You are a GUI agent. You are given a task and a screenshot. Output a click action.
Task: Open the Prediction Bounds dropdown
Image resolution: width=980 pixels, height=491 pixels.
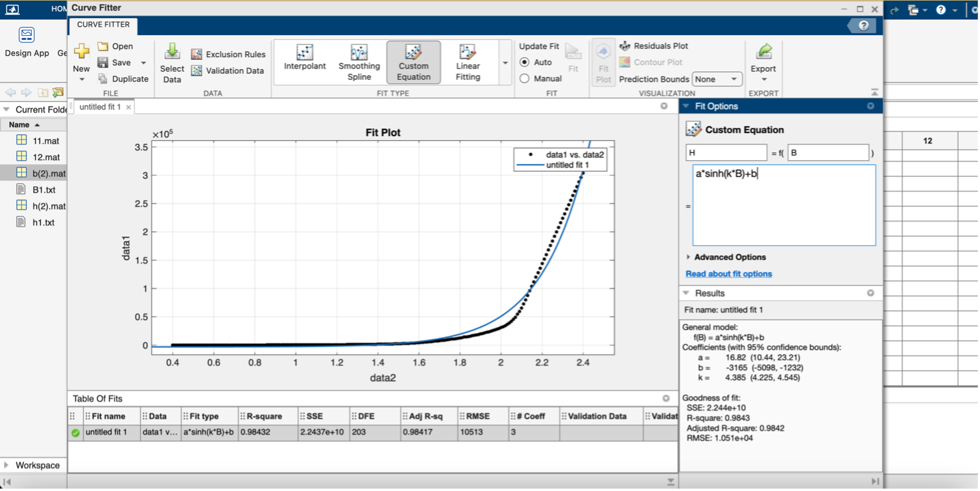pyautogui.click(x=717, y=78)
